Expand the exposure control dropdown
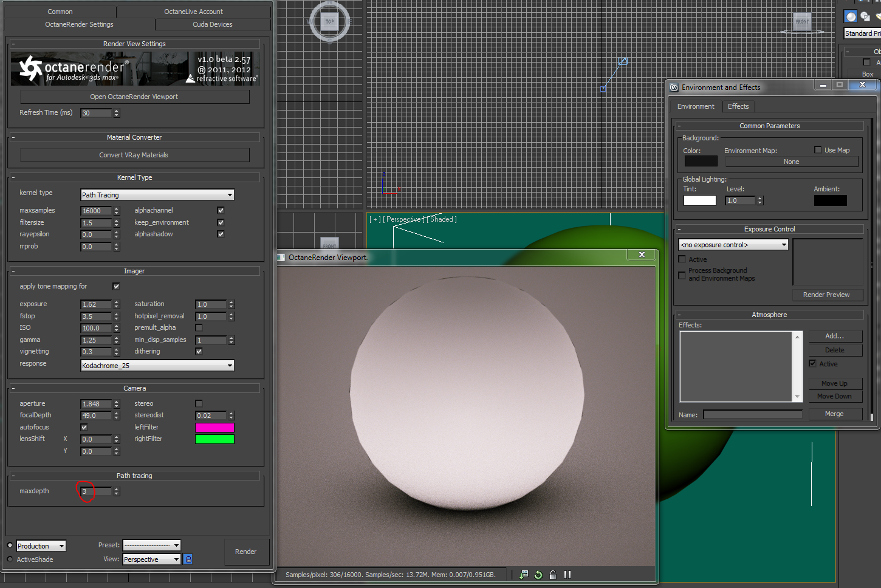 click(x=733, y=245)
